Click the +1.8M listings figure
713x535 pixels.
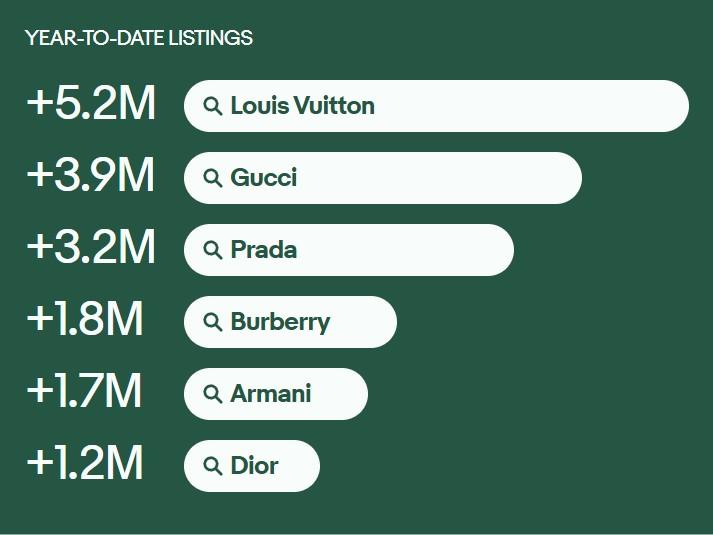click(x=85, y=320)
